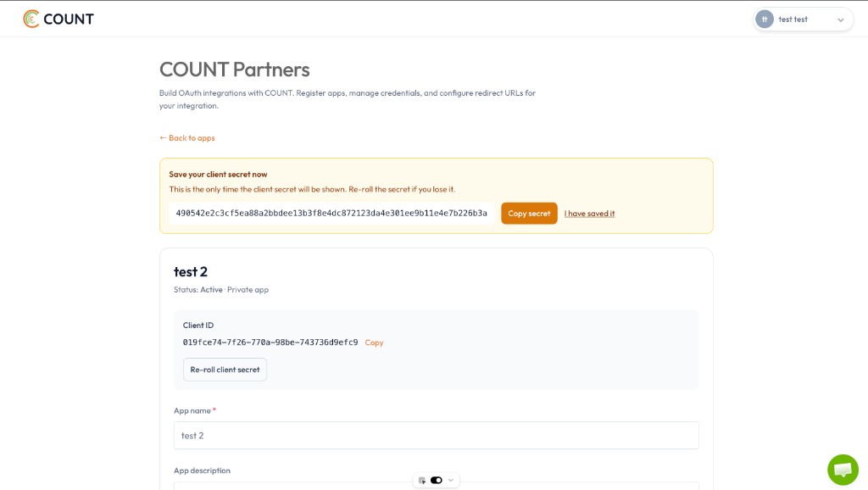Dismiss notice with 'I have saved it'
This screenshot has width=868, height=490.
[589, 214]
